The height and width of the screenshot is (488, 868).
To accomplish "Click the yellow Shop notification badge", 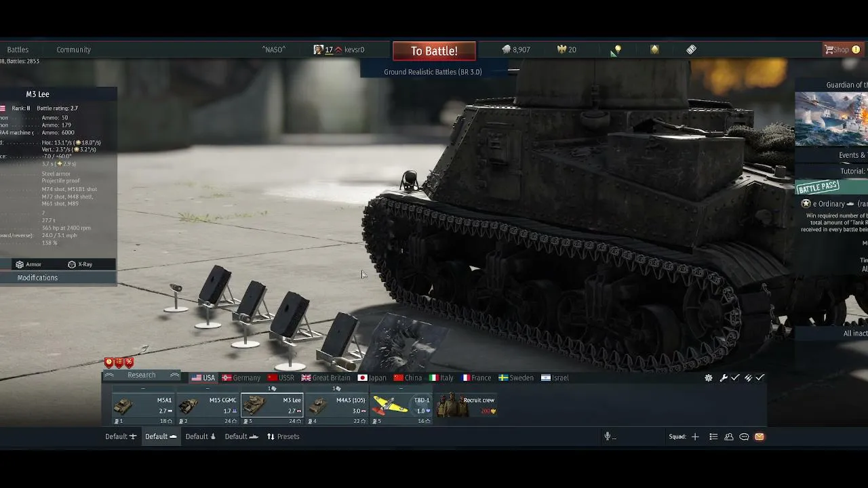I will (x=856, y=49).
